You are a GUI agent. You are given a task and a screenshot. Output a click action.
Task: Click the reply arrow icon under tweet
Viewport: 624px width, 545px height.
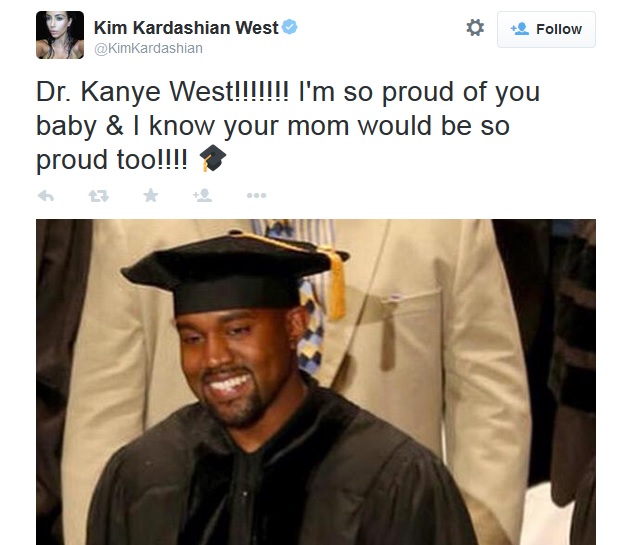pos(46,196)
